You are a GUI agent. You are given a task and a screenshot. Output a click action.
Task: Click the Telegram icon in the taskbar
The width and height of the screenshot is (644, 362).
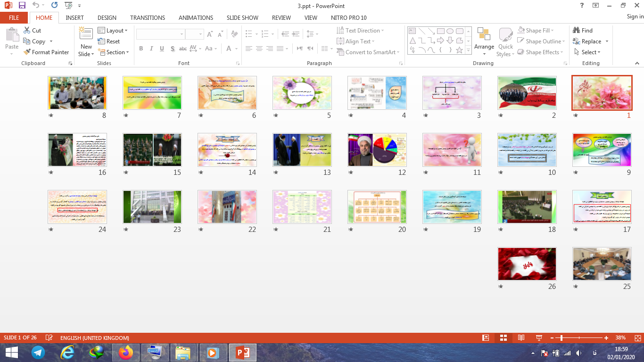point(39,352)
